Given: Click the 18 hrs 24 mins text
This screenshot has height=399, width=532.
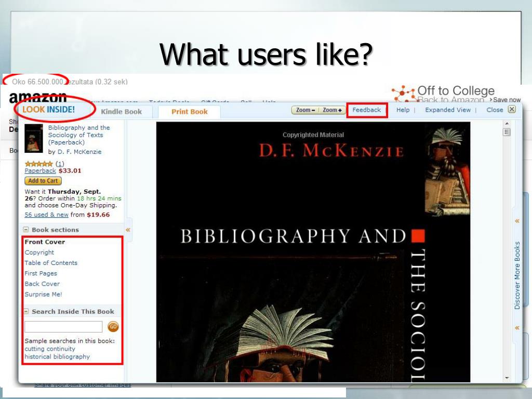Looking at the screenshot, I should (x=99, y=198).
